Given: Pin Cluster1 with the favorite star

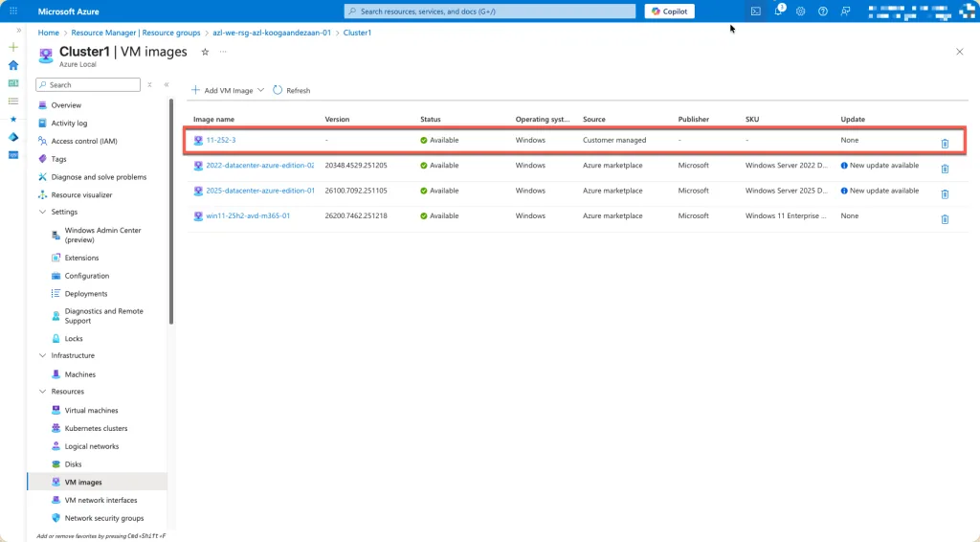Looking at the screenshot, I should coord(205,52).
